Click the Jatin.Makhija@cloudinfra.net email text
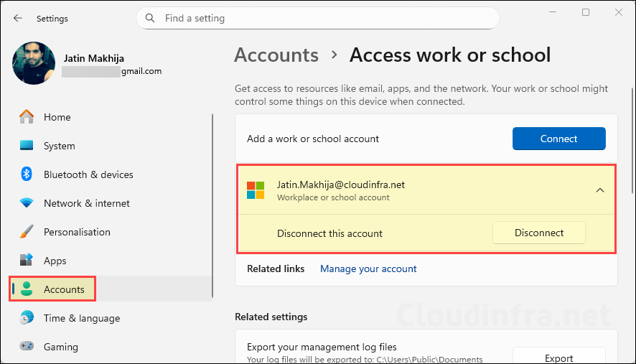This screenshot has width=636, height=364. 341,185
